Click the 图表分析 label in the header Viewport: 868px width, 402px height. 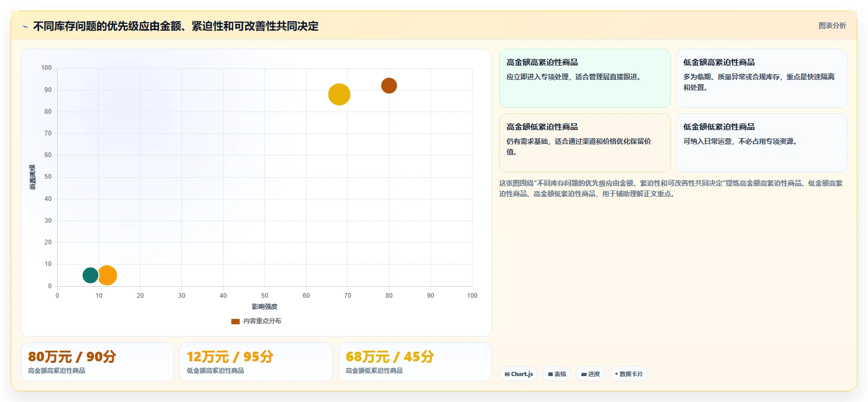tap(832, 25)
